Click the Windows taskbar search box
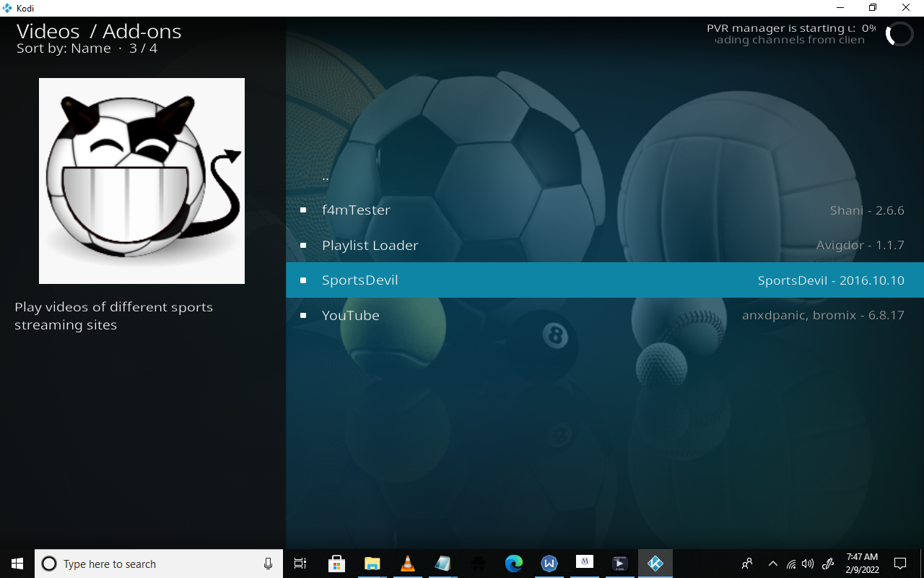Viewport: 924px width, 578px height. [x=159, y=564]
